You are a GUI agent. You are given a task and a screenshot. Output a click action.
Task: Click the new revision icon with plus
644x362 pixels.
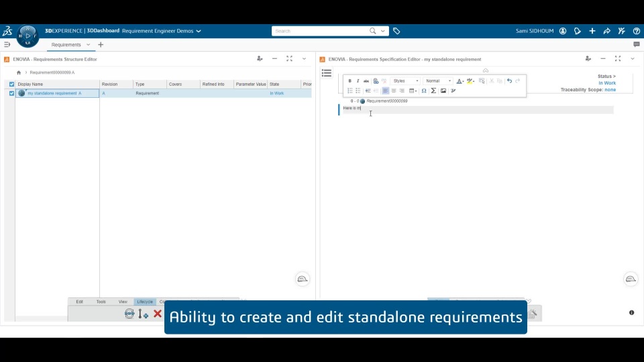144,314
